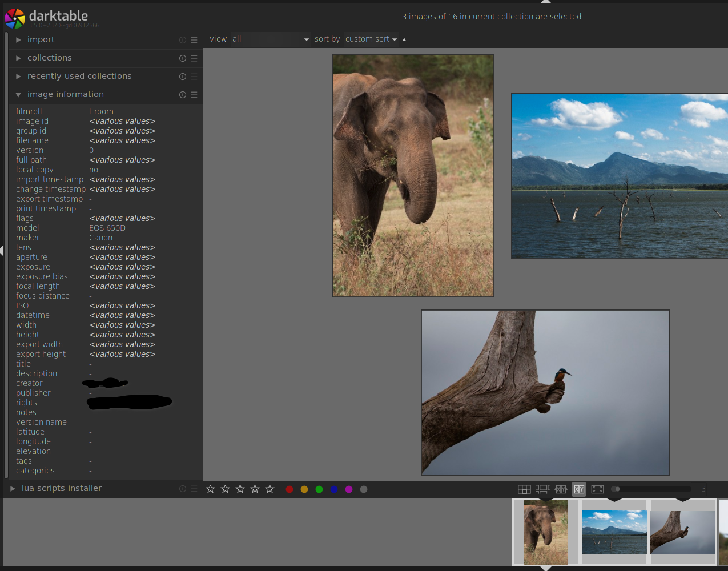Open full preview mode icon
Image resolution: width=728 pixels, height=571 pixels.
click(x=597, y=489)
